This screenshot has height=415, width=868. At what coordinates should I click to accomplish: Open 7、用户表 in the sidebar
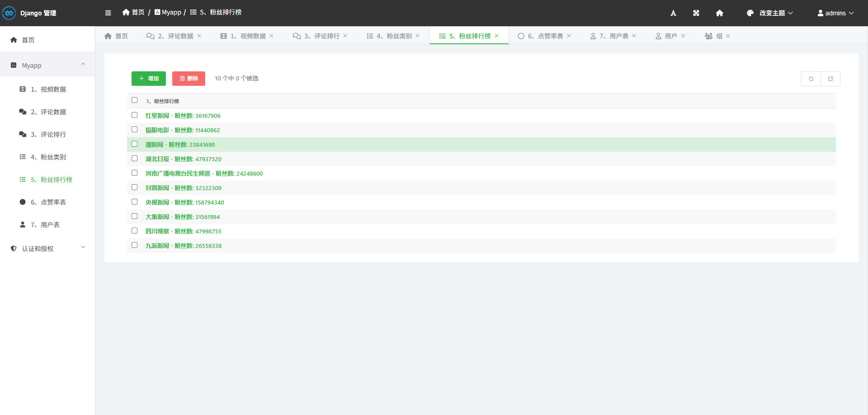point(47,225)
